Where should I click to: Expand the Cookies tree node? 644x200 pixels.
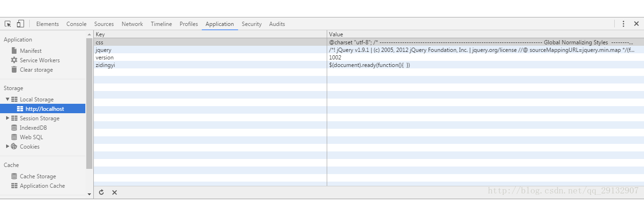tap(8, 146)
